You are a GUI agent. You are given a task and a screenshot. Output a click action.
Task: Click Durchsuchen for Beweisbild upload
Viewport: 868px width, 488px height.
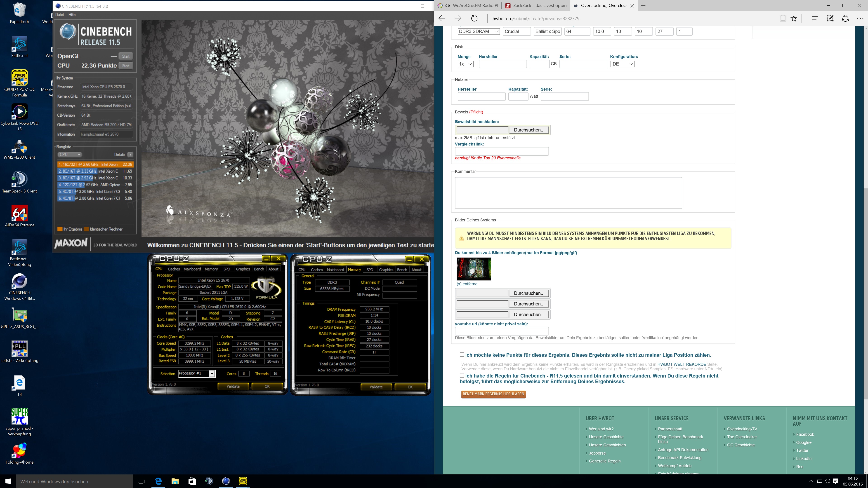[x=529, y=130]
